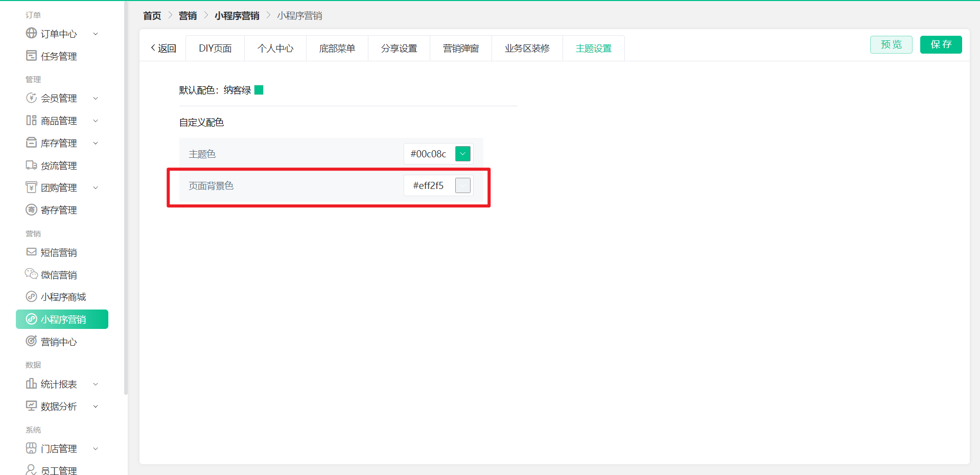This screenshot has width=980, height=475.
Task: Open the 主题色 green color picker swatch
Action: [x=463, y=154]
